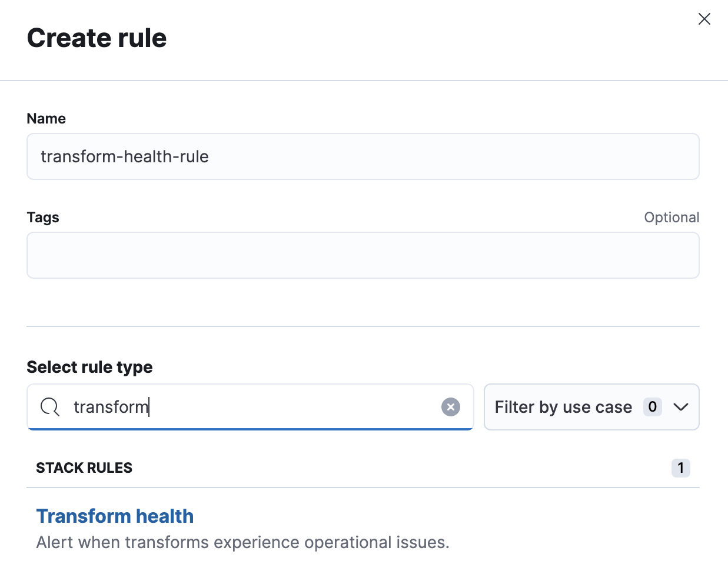Click the X to dismiss the Create rule dialog

pyautogui.click(x=704, y=19)
